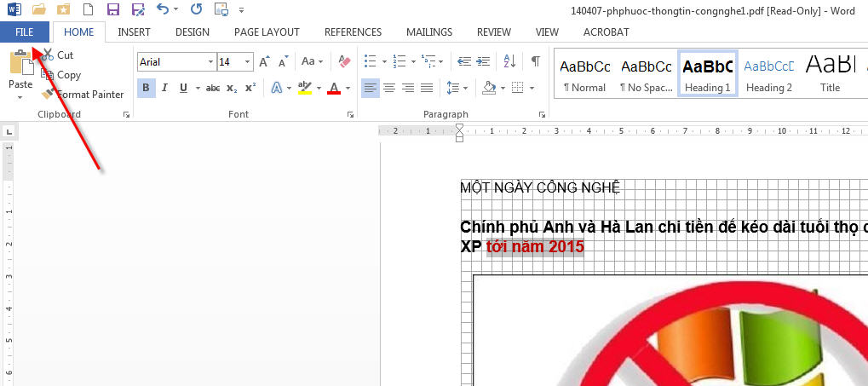Image resolution: width=868 pixels, height=386 pixels.
Task: Switch to the PAGE LAYOUT tab
Action: tap(267, 32)
